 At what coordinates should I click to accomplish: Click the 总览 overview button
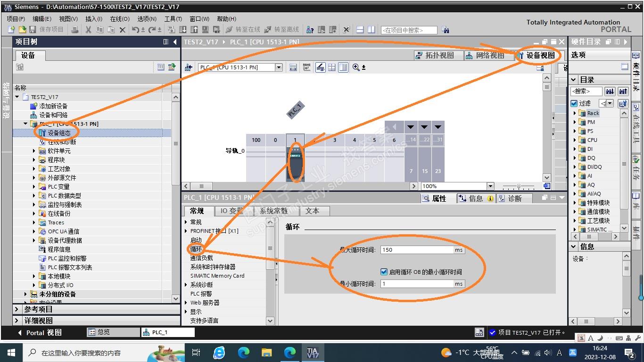[x=114, y=332]
